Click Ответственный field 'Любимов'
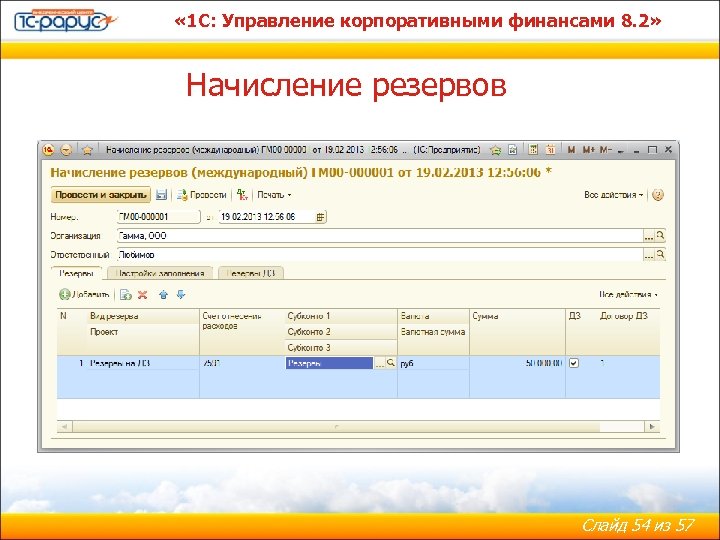720x540 pixels. (379, 254)
